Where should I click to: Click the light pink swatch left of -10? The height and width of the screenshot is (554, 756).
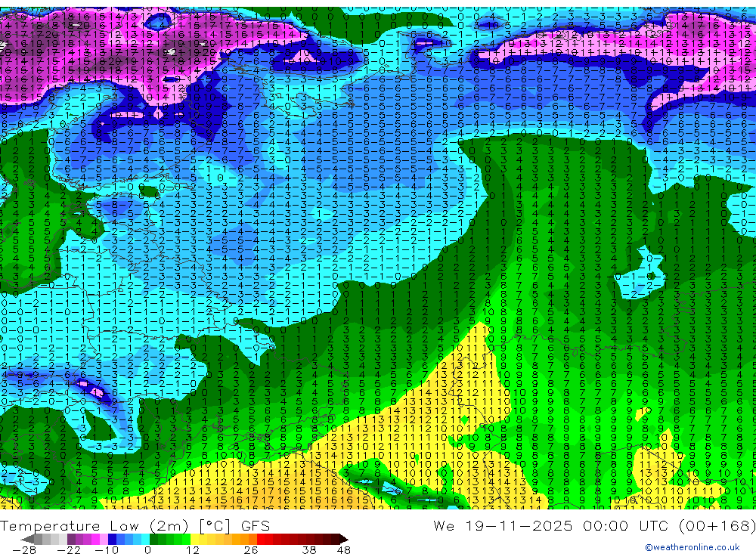point(104,539)
